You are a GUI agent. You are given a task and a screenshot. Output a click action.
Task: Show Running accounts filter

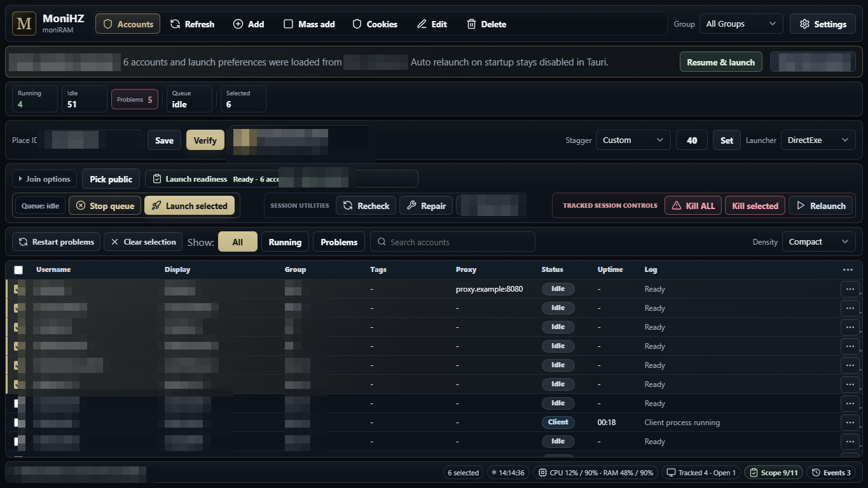285,242
